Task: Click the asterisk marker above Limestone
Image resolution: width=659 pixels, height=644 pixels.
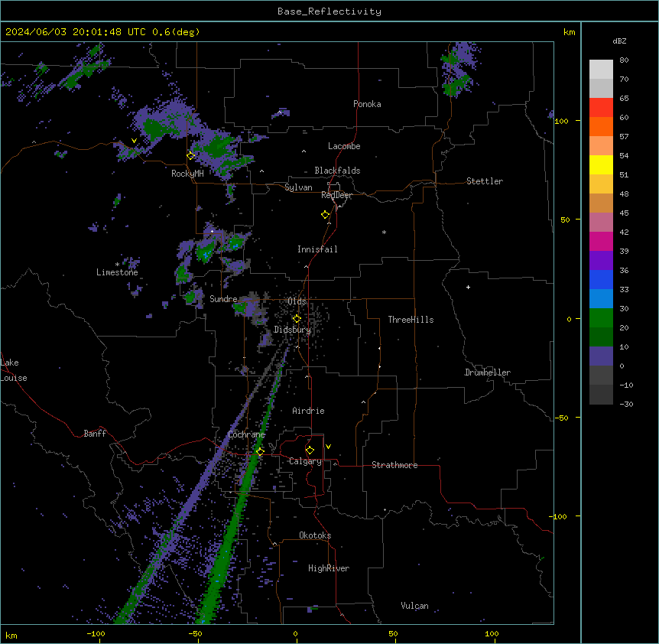Action: click(117, 265)
